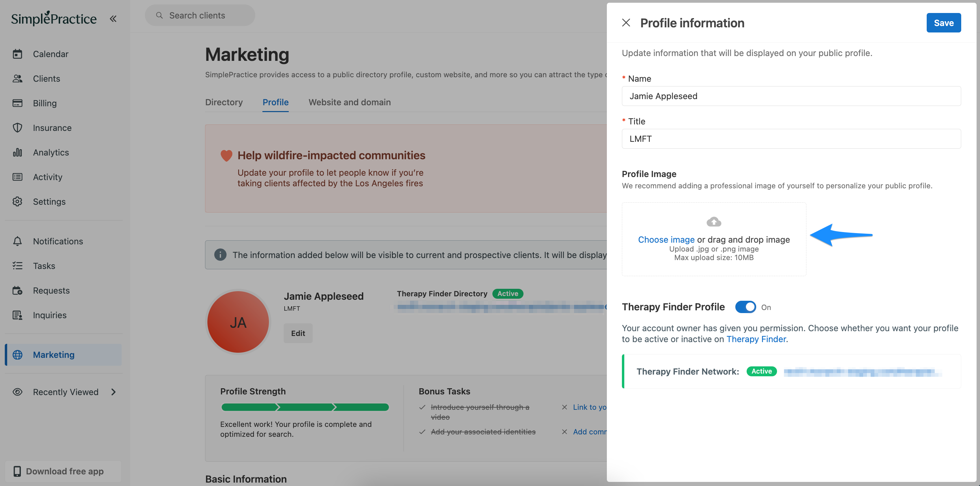Click the 'Introduce yourself through a video' task
This screenshot has width=980, height=486.
coord(480,412)
